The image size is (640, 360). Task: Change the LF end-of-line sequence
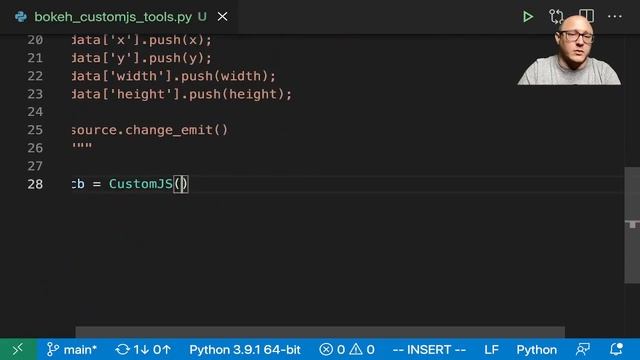pyautogui.click(x=491, y=349)
